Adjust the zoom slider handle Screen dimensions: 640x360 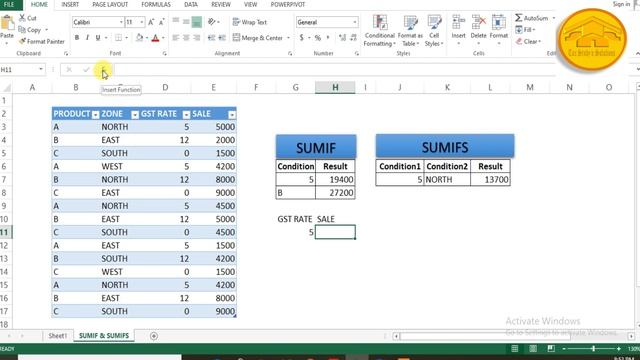click(x=593, y=348)
